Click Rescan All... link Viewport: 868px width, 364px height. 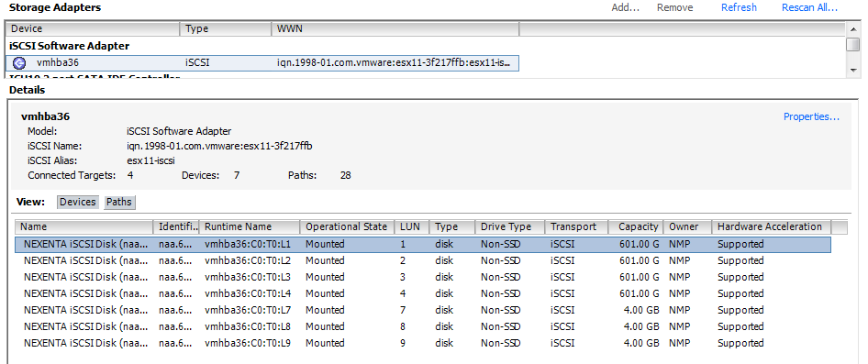tap(809, 7)
